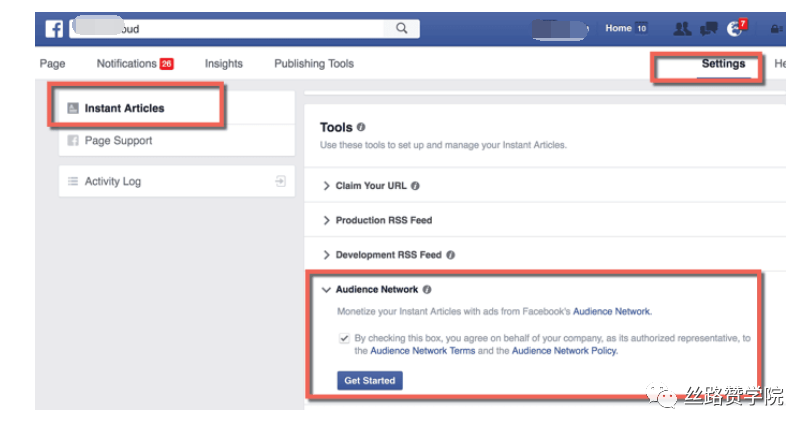The width and height of the screenshot is (809, 431).
Task: Click the Facebook logo icon
Action: coord(54,29)
